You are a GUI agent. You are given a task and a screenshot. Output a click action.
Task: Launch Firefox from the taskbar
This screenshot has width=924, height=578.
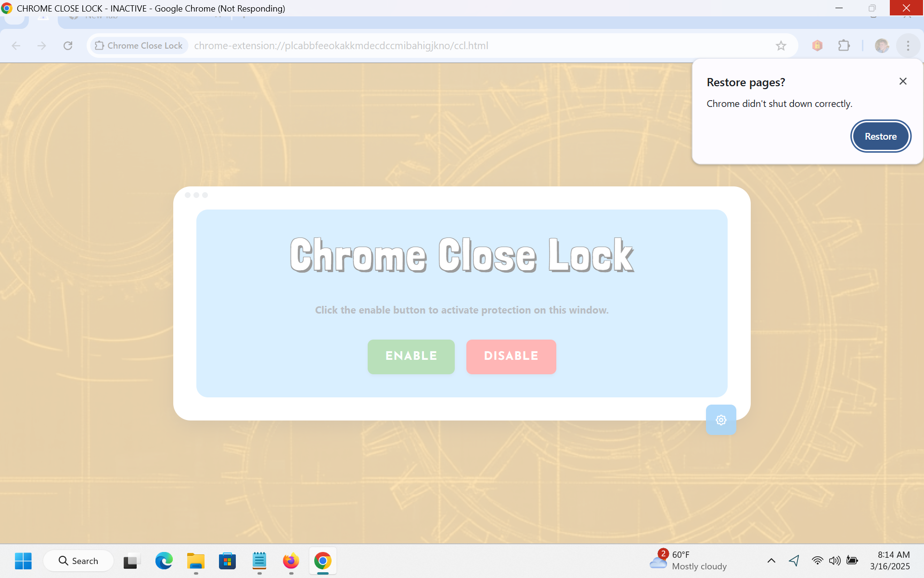[291, 561]
